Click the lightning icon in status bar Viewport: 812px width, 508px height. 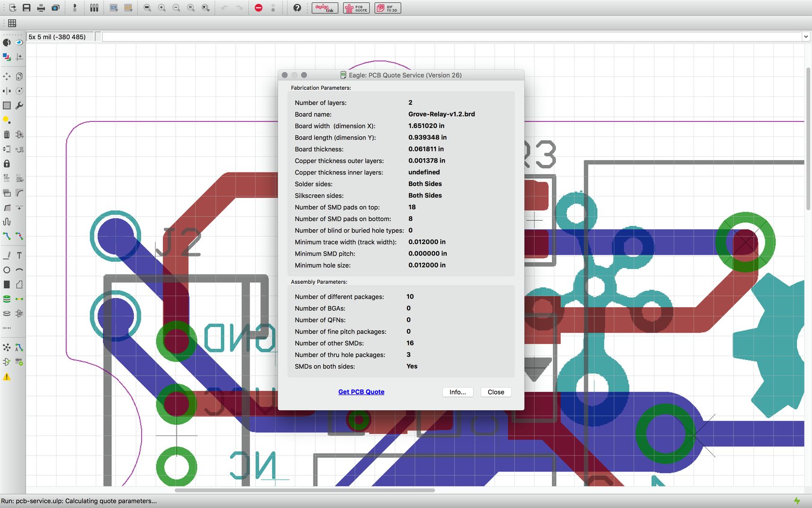[797, 501]
